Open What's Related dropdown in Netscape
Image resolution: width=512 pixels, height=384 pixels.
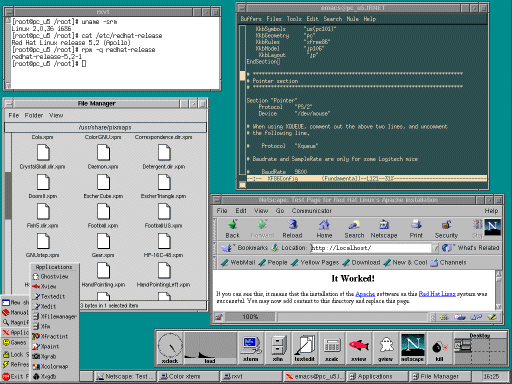[x=471, y=248]
